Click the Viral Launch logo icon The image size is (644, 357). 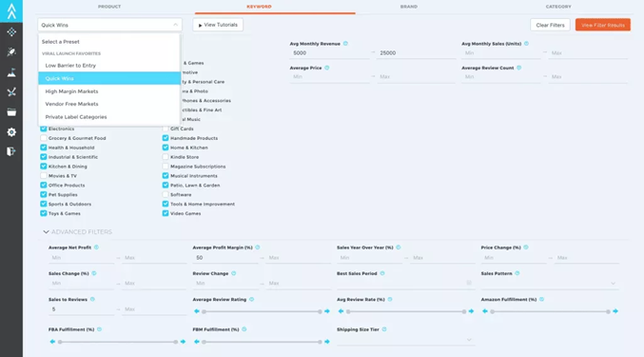(11, 11)
